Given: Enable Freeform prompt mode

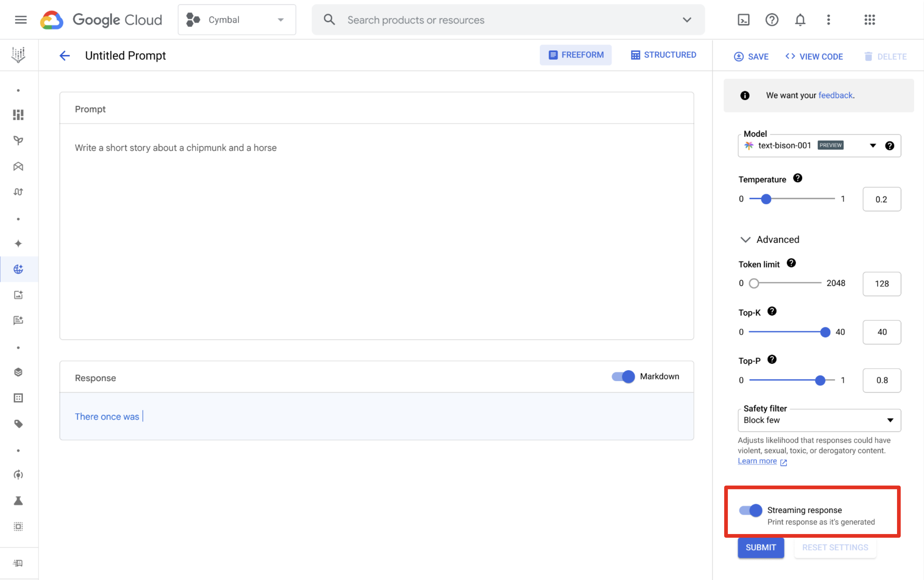Looking at the screenshot, I should [x=576, y=55].
